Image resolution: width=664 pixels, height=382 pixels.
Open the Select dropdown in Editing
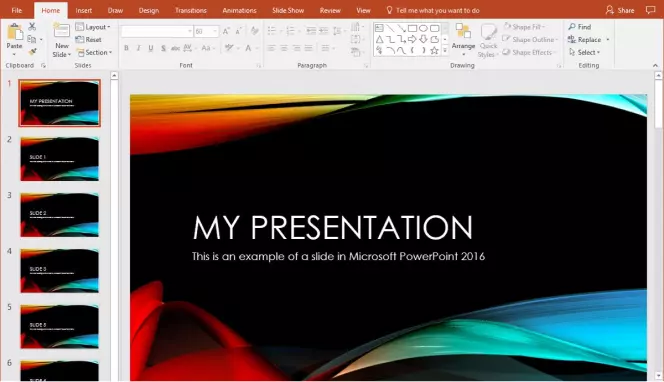tap(584, 52)
